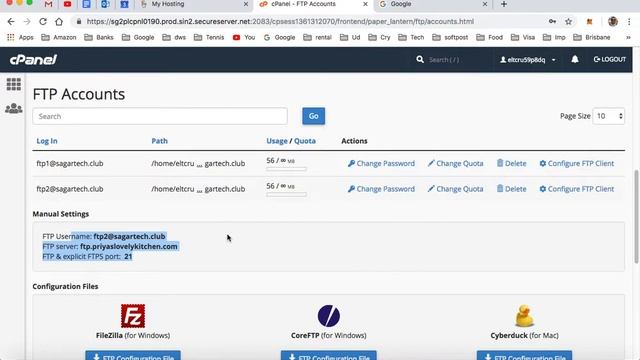Click the browser address bar URL
Viewport: 640px width, 360px height.
click(x=280, y=22)
